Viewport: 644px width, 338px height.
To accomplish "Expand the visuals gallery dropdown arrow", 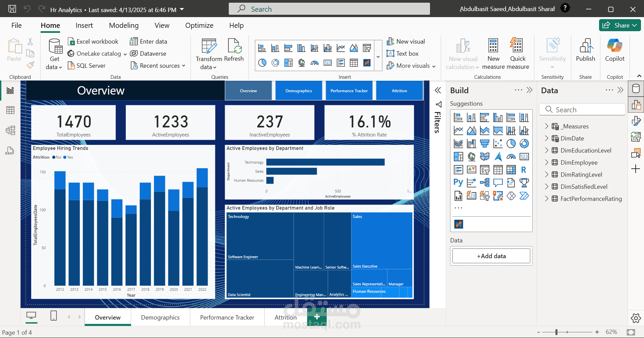I will tap(378, 56).
